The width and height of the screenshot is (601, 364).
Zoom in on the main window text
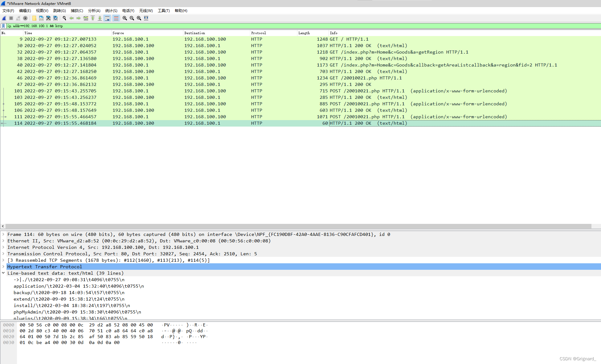click(125, 18)
